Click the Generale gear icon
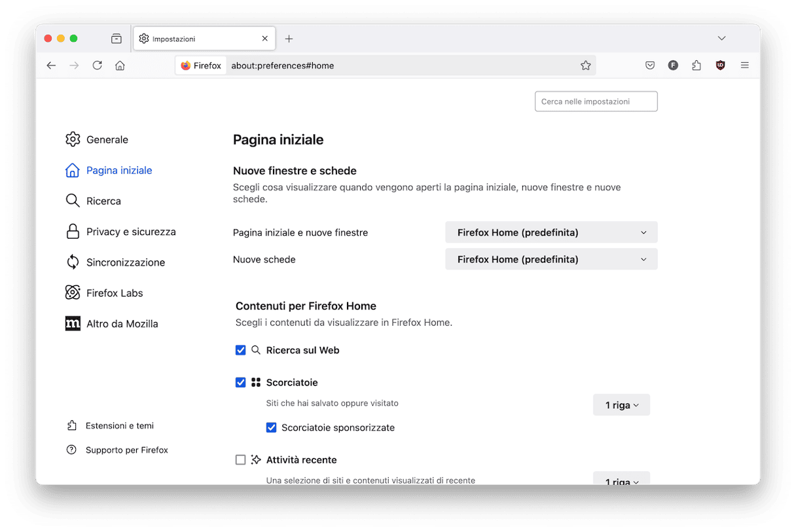This screenshot has height=532, width=796. coord(73,139)
